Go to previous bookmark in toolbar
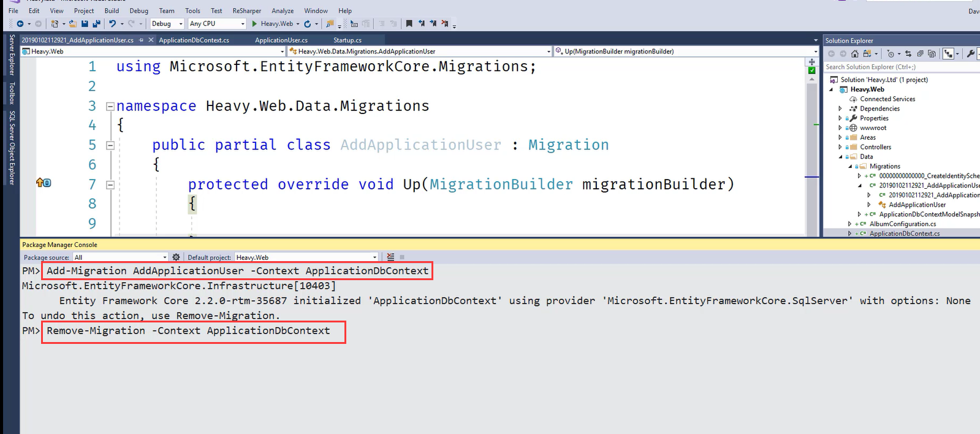This screenshot has height=434, width=980. 421,24
